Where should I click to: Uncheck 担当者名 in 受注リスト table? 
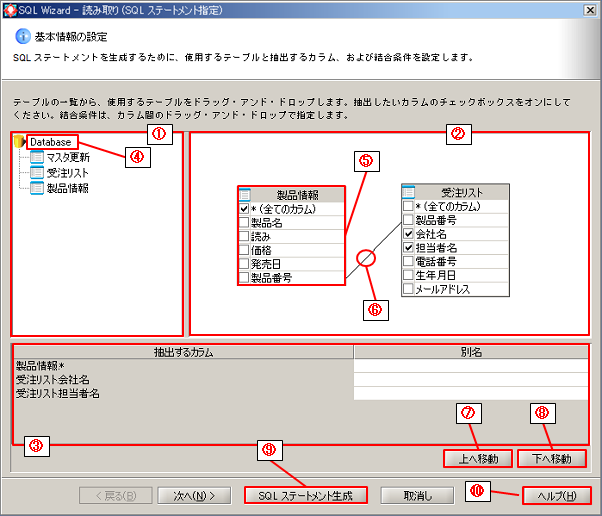[x=408, y=247]
